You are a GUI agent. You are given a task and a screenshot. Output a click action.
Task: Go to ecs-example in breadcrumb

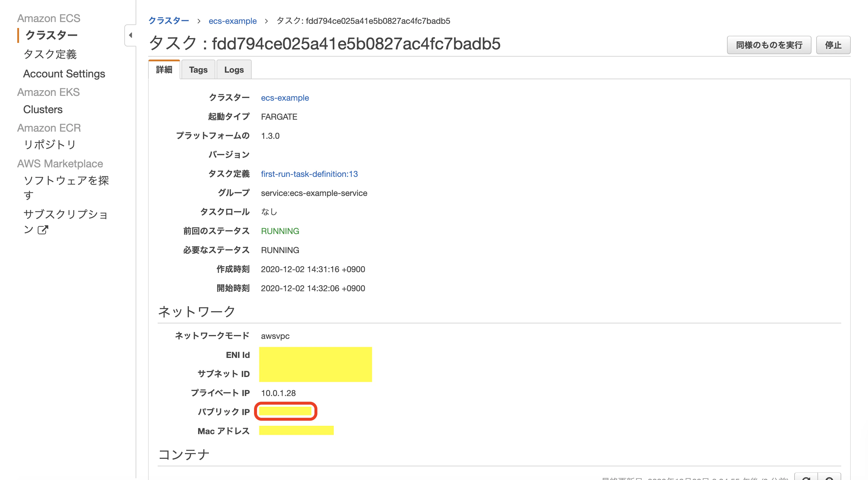233,21
